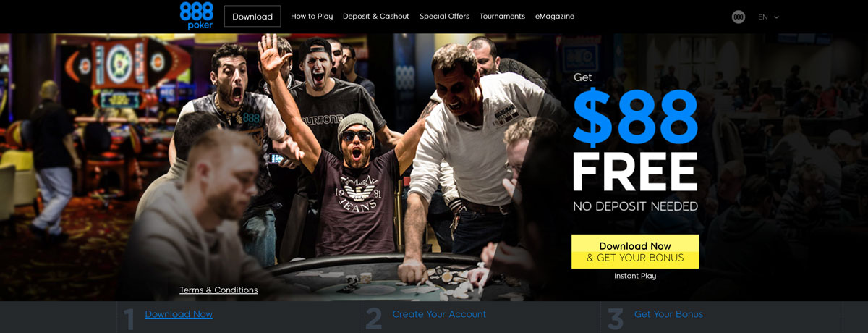This screenshot has height=333, width=868.
Task: Click the Instant Play link
Action: pos(635,276)
